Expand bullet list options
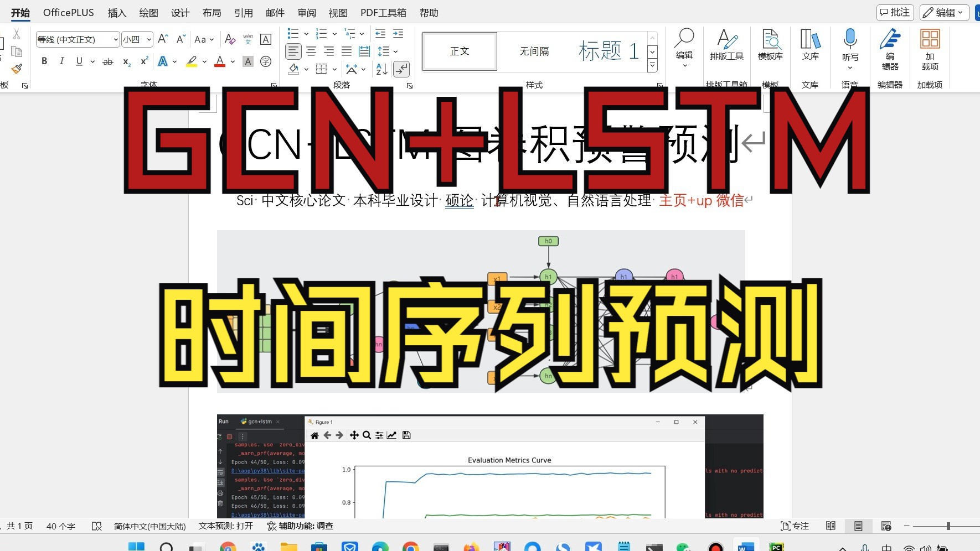This screenshot has height=551, width=980. [306, 34]
